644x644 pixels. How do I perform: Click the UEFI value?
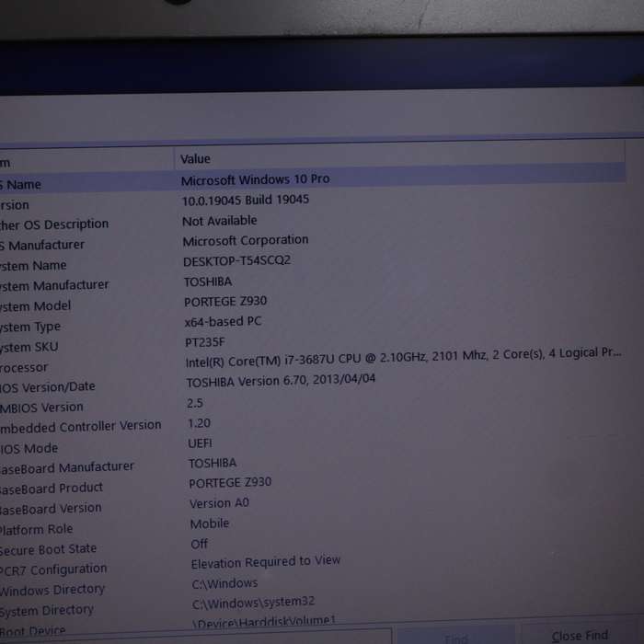200,443
